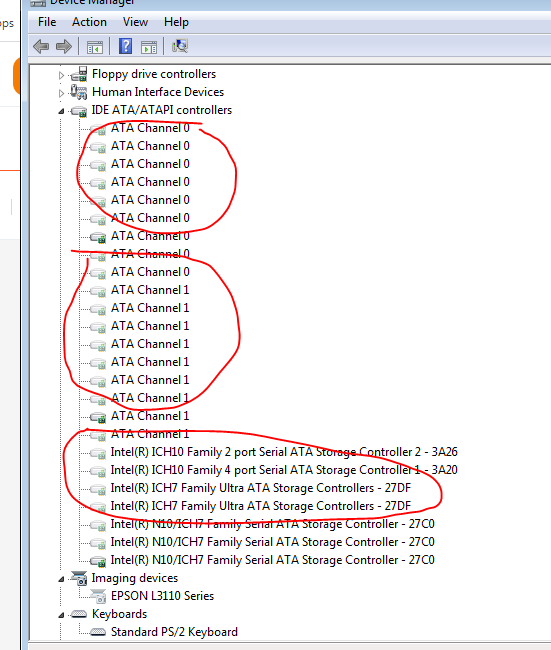Click the Floppy drive controllers category icon
The image size is (551, 650).
(79, 74)
